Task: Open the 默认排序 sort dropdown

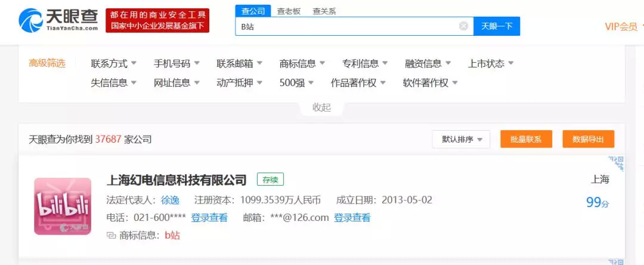Action: point(461,139)
